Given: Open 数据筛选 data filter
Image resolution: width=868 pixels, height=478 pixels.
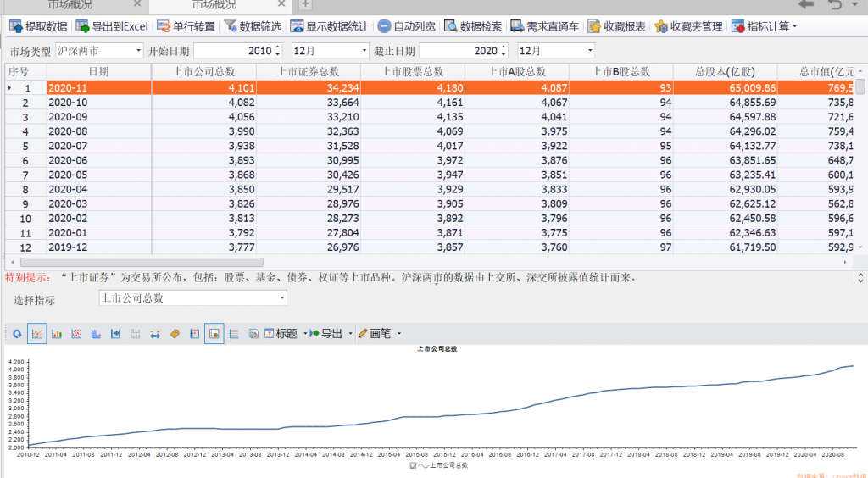Looking at the screenshot, I should [252, 26].
